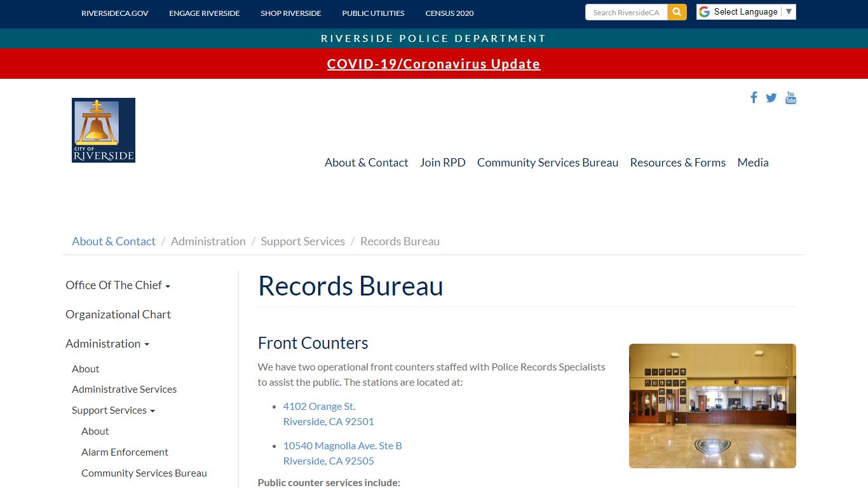Click the Riverside Police Department banner text
868x488 pixels.
434,39
